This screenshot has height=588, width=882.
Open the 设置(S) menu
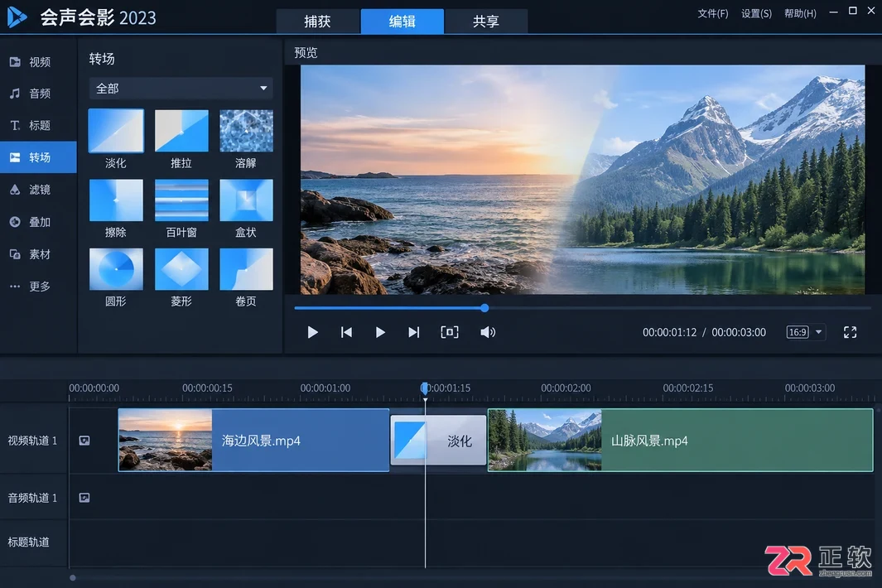click(756, 13)
